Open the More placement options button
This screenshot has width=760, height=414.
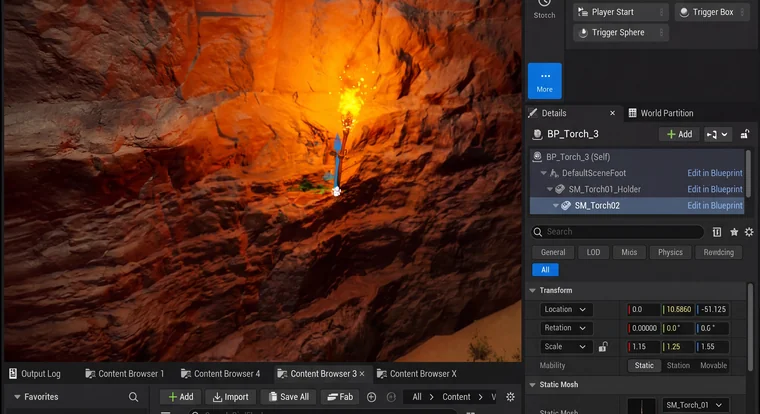click(544, 80)
